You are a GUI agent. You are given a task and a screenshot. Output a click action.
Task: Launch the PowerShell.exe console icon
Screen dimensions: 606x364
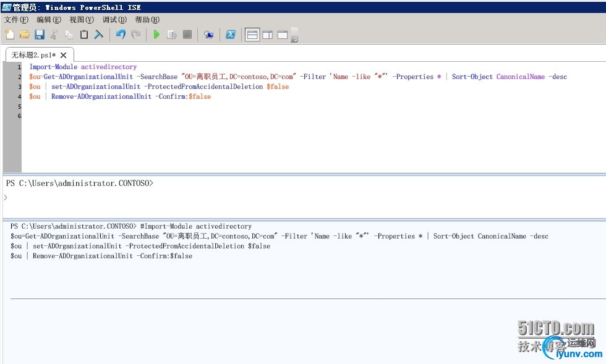pyautogui.click(x=230, y=35)
